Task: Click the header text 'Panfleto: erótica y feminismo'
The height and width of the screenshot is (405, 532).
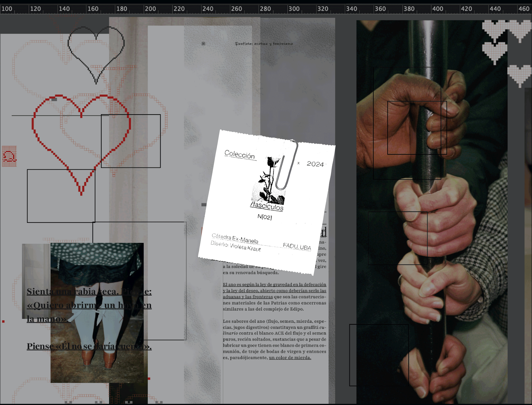Action: click(x=264, y=44)
